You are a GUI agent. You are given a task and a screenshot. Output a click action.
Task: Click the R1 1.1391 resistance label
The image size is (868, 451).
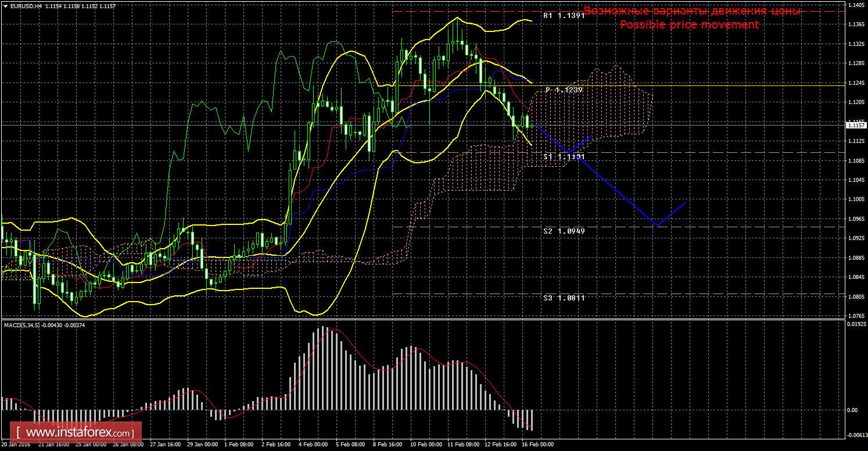point(564,16)
